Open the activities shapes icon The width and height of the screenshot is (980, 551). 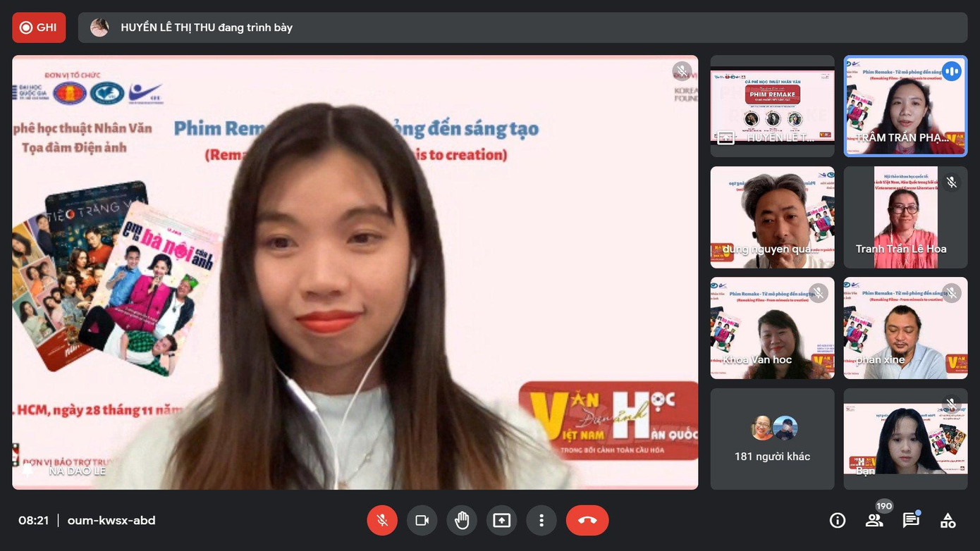coord(948,521)
